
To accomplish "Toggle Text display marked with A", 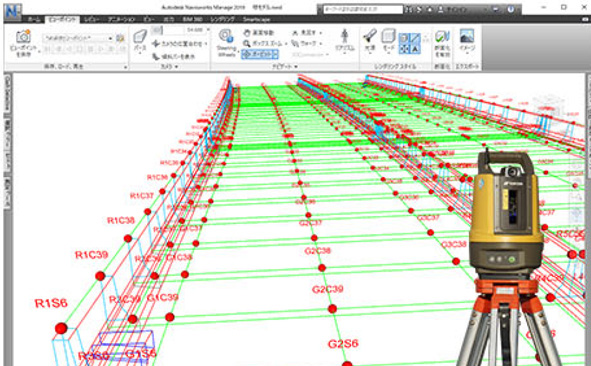I will point(415,49).
